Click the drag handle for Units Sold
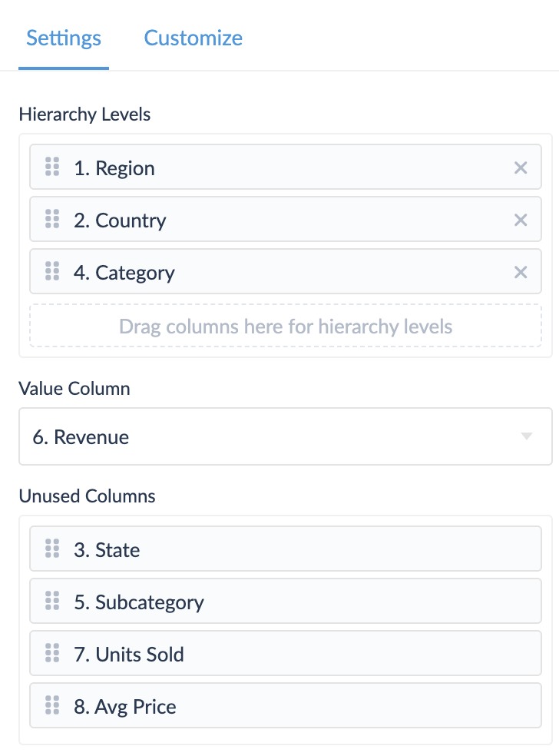Screen dimensions: 559x756 [52, 653]
